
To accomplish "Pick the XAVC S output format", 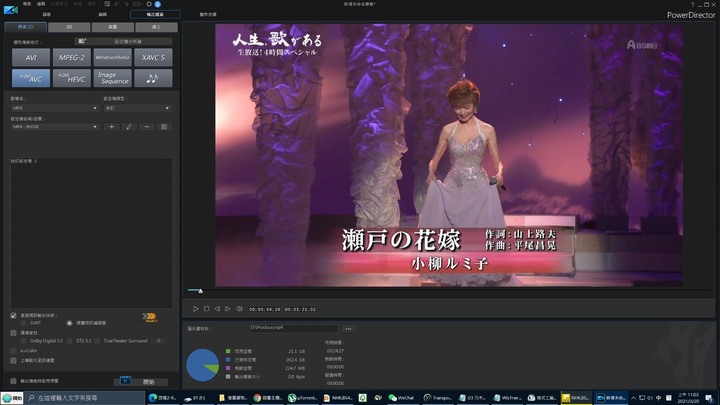I will pos(153,57).
